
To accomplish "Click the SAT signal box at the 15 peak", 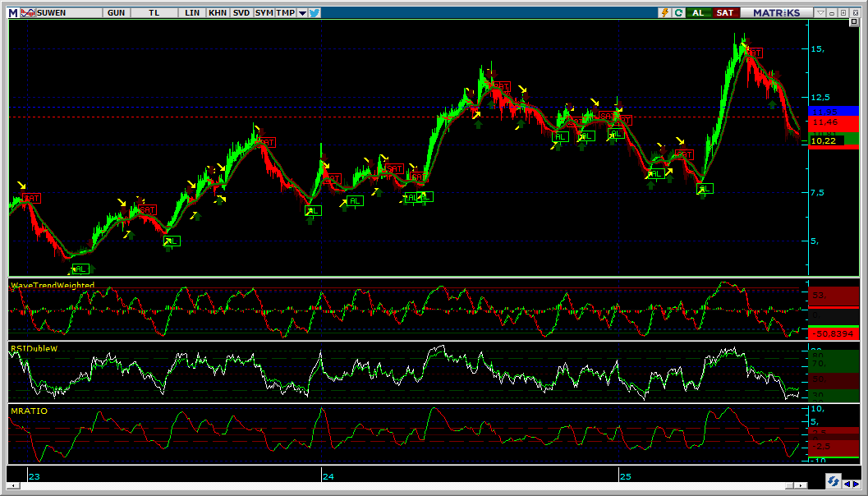I will coord(754,53).
